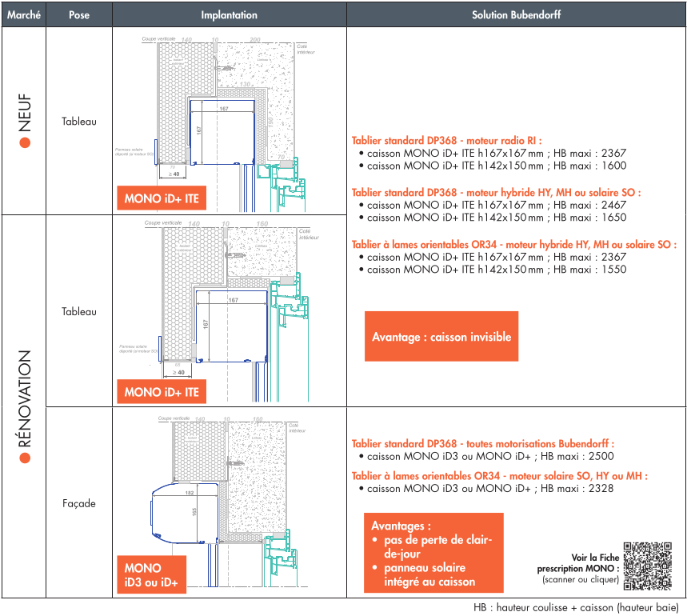Click the '182' width dimension in Façade diagram

pos(190,493)
